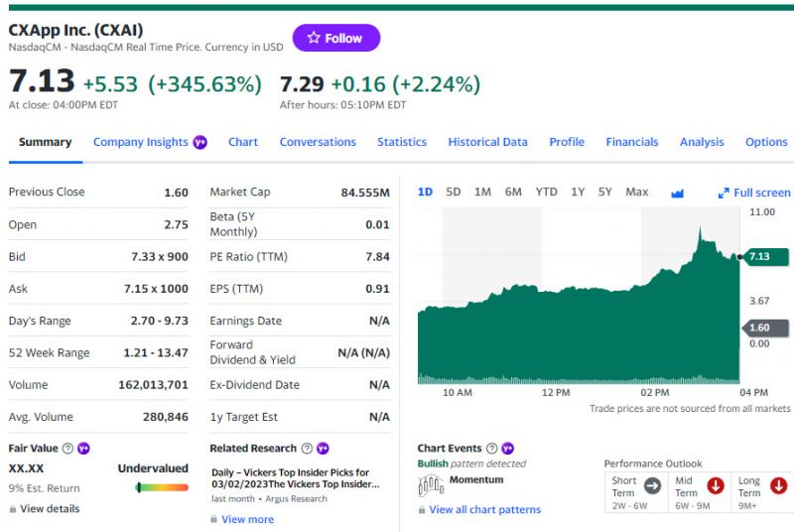View the Profile tab
The image size is (794, 532).
pyautogui.click(x=567, y=142)
